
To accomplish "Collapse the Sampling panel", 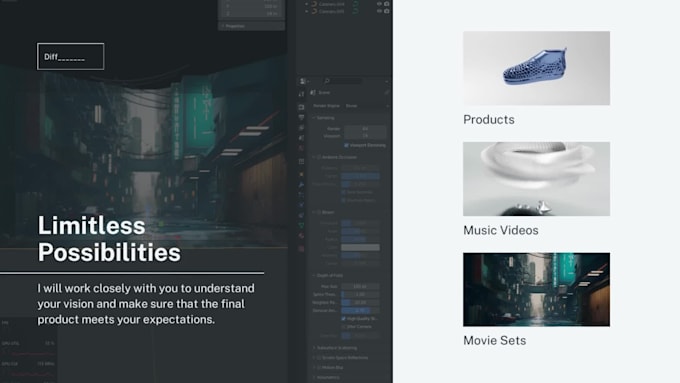I will pyautogui.click(x=314, y=118).
